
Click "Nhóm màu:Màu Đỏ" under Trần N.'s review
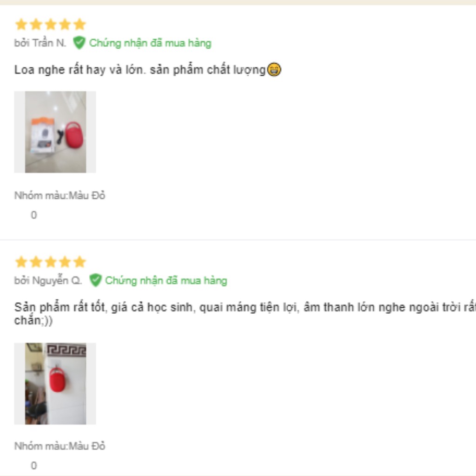pos(60,195)
